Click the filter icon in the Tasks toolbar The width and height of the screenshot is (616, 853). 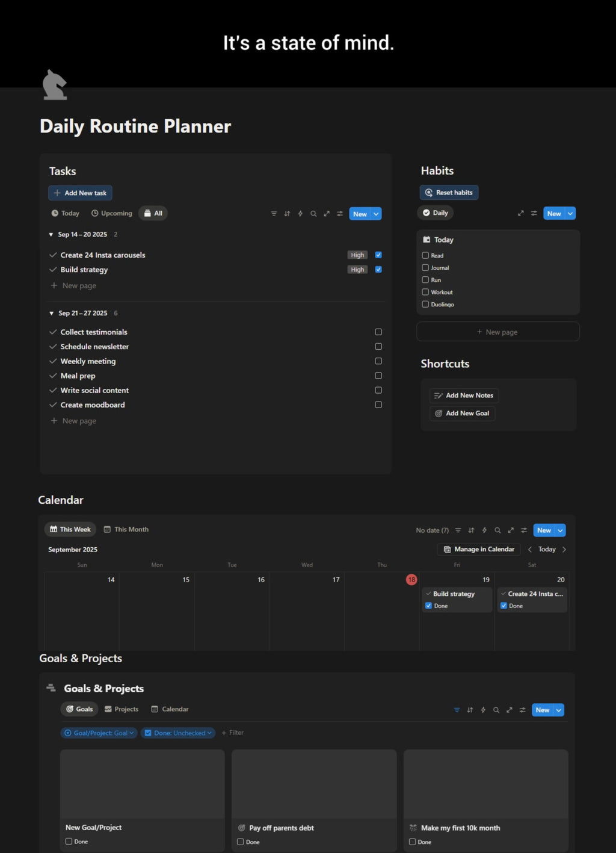[x=274, y=214]
